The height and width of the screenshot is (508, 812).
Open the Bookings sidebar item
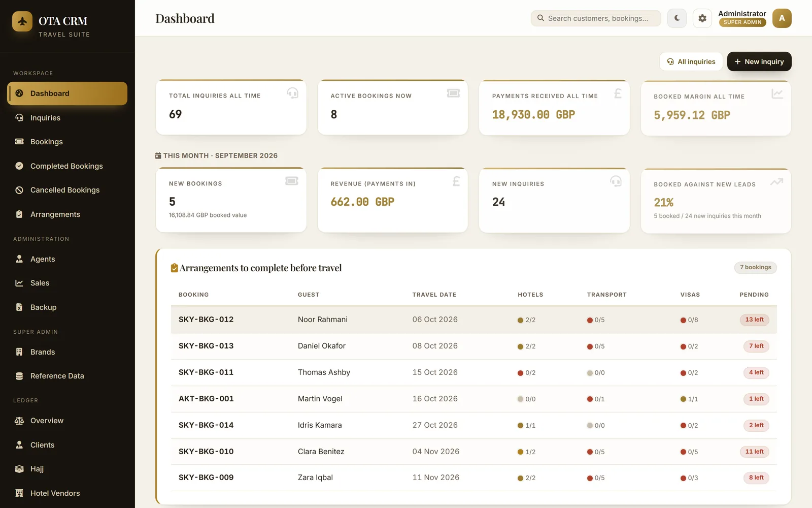pyautogui.click(x=67, y=142)
